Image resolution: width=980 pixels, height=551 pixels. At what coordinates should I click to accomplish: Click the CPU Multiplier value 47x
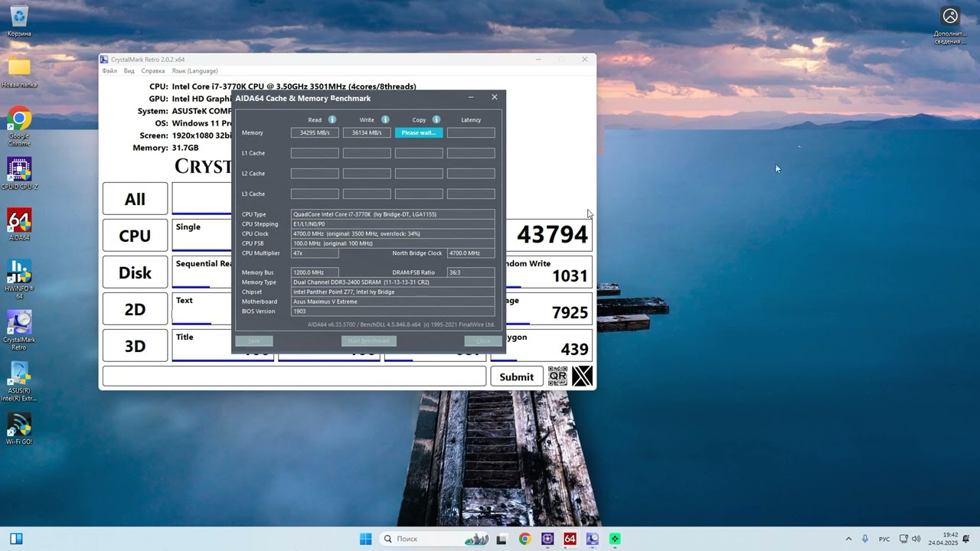coord(315,253)
